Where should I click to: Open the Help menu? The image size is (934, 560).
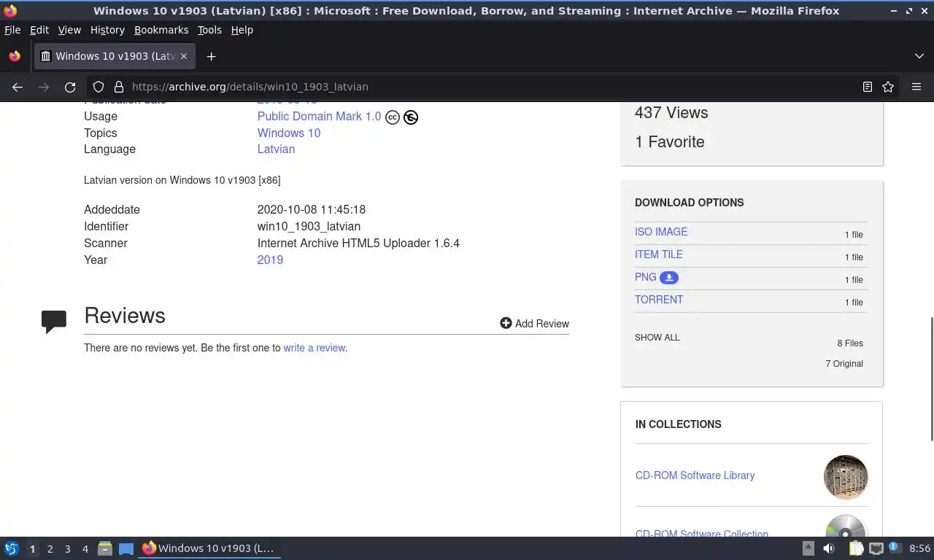tap(242, 30)
